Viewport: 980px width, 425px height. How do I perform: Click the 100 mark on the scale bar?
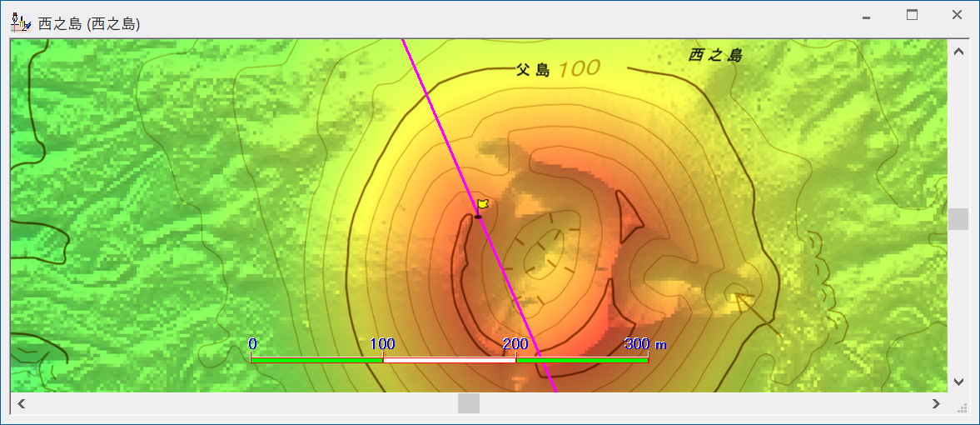[382, 343]
